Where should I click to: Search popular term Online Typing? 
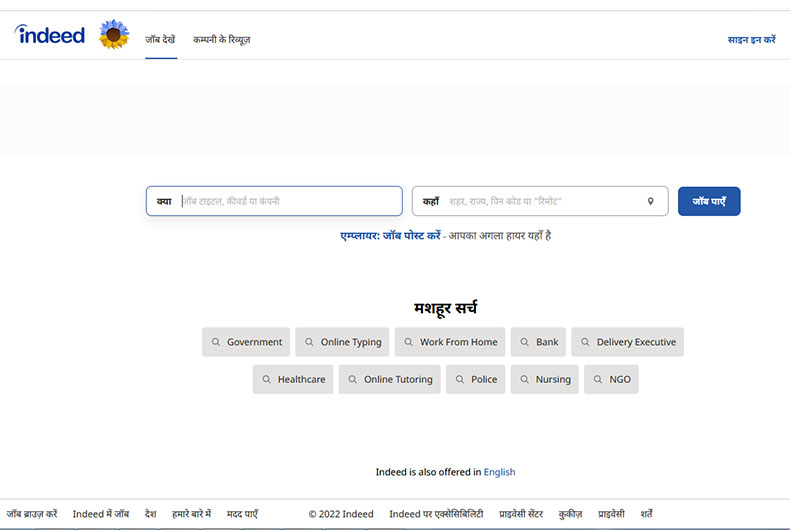[342, 342]
